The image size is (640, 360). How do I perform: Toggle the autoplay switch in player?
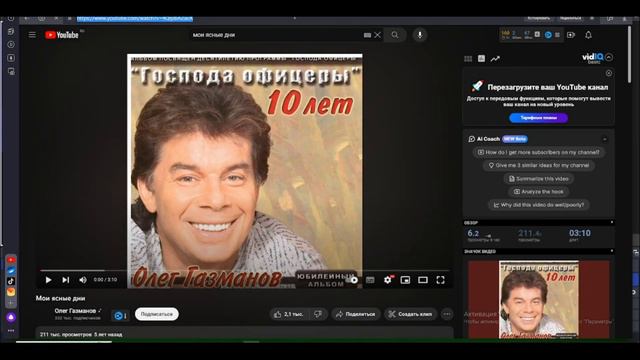tap(352, 280)
